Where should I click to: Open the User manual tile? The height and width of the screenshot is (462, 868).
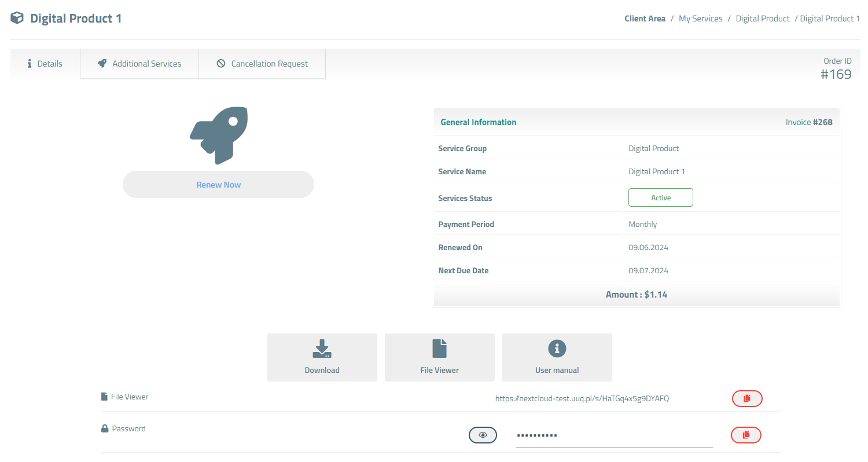[x=557, y=357]
